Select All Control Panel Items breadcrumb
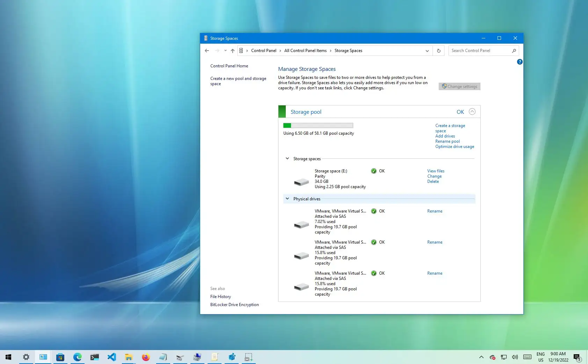This screenshot has height=364, width=588. 305,51
